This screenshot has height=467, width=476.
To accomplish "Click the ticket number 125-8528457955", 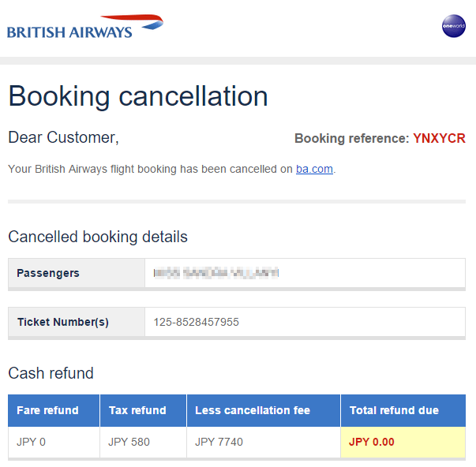I will (196, 322).
